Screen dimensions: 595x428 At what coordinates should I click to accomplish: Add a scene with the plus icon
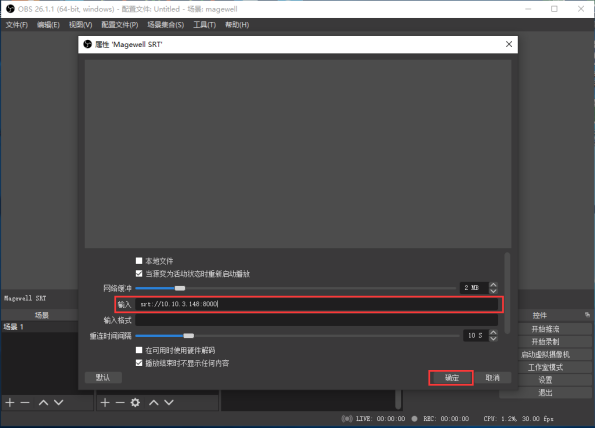pyautogui.click(x=10, y=403)
